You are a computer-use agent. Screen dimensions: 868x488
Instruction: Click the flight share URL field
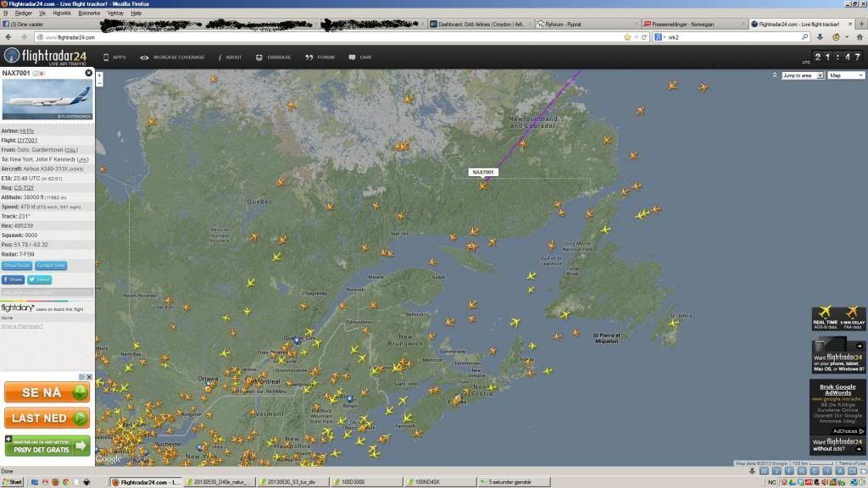point(47,292)
